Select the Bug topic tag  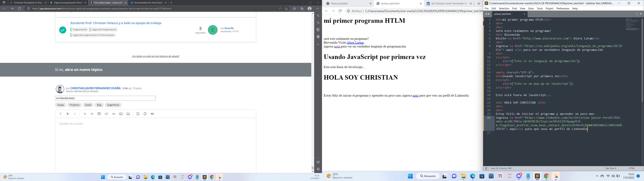click(x=99, y=105)
